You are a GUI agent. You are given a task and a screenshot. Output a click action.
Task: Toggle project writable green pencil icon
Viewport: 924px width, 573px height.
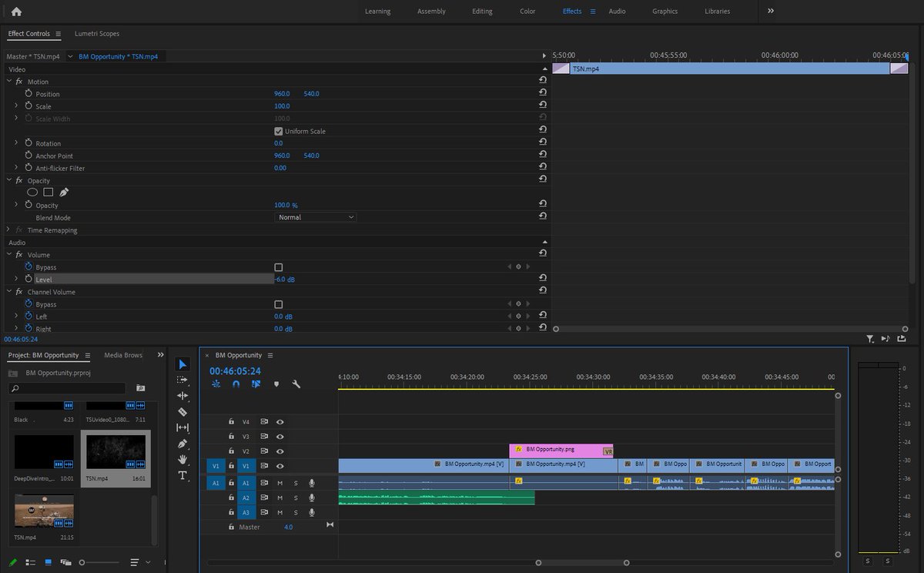pos(14,562)
